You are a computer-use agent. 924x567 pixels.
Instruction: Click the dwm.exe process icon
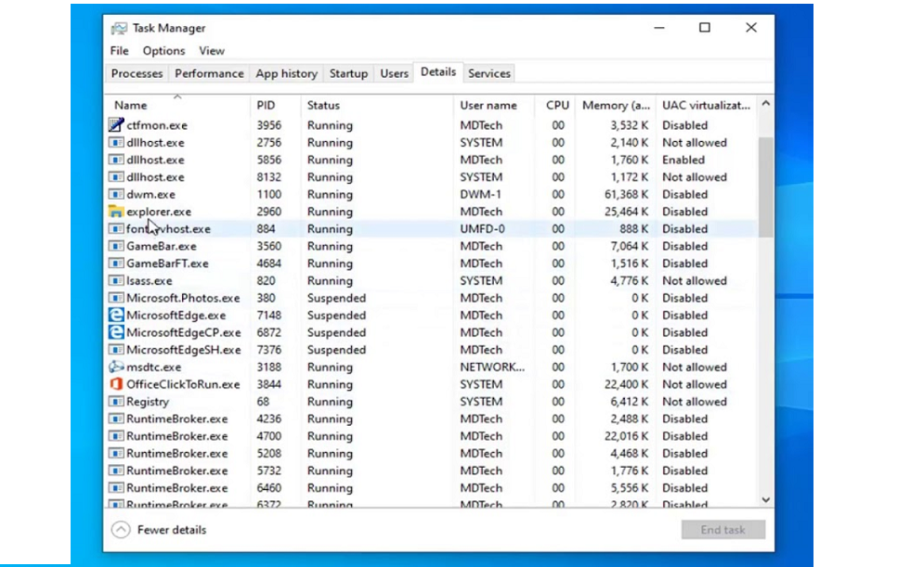point(116,194)
